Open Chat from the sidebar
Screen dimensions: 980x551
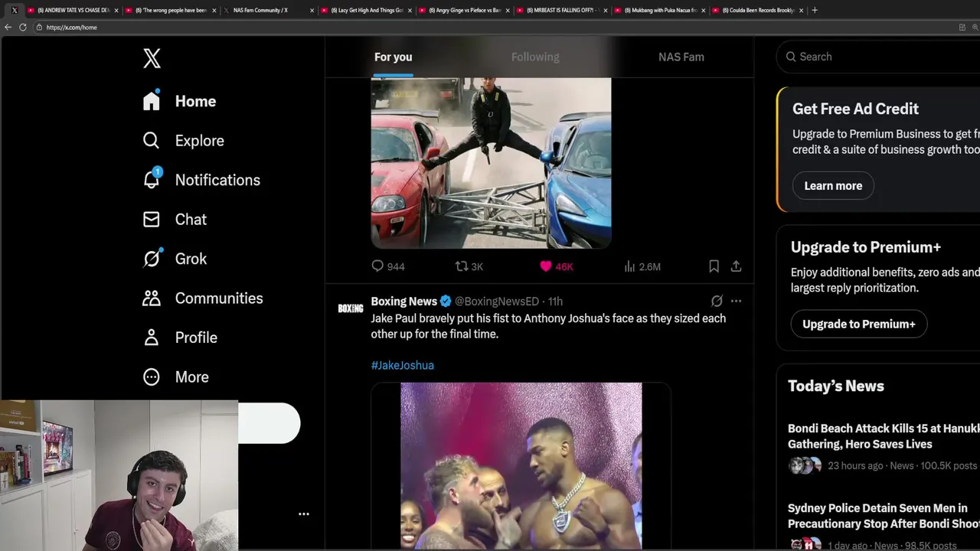(175, 220)
